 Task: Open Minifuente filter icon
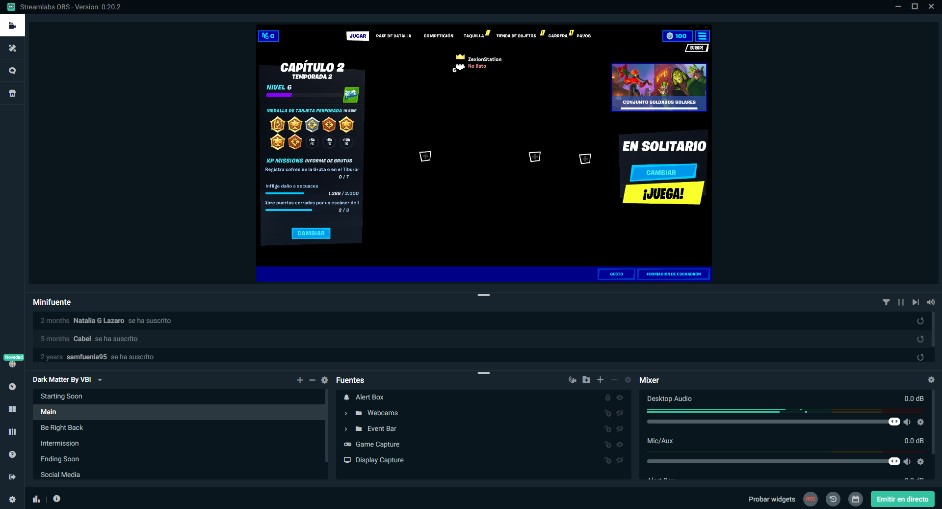pyautogui.click(x=886, y=302)
